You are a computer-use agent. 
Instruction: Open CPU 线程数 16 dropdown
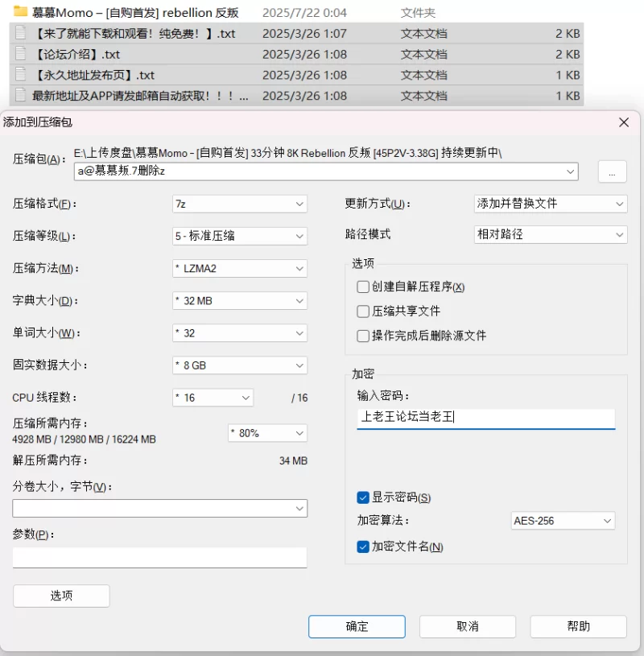[x=213, y=398]
